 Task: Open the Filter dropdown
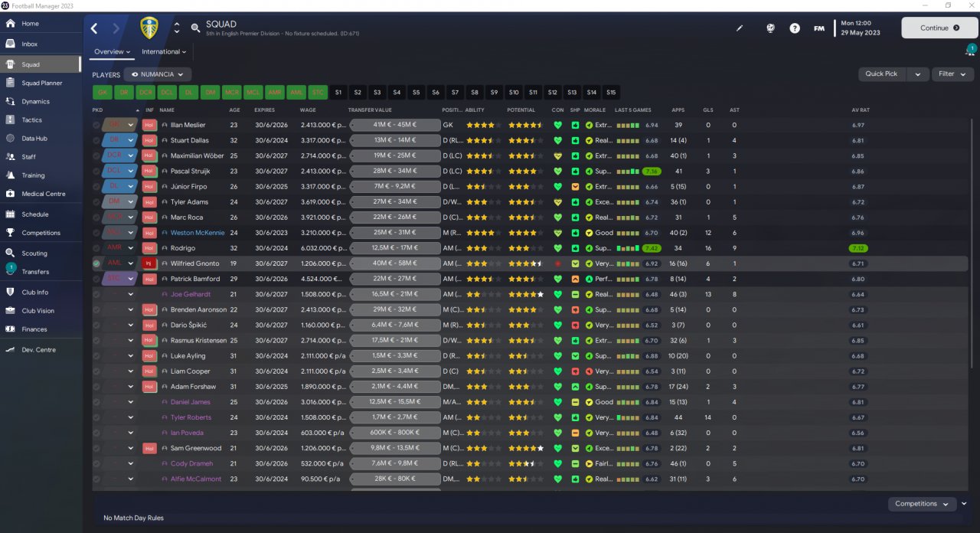[x=952, y=74]
